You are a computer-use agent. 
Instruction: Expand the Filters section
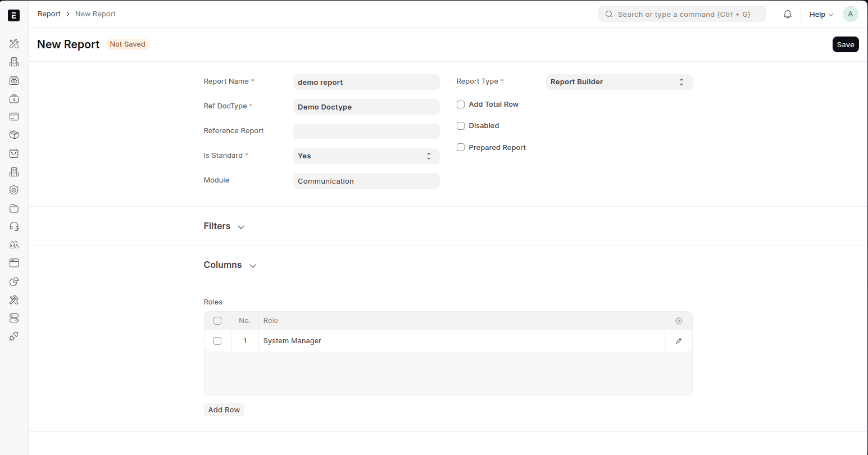(x=224, y=226)
